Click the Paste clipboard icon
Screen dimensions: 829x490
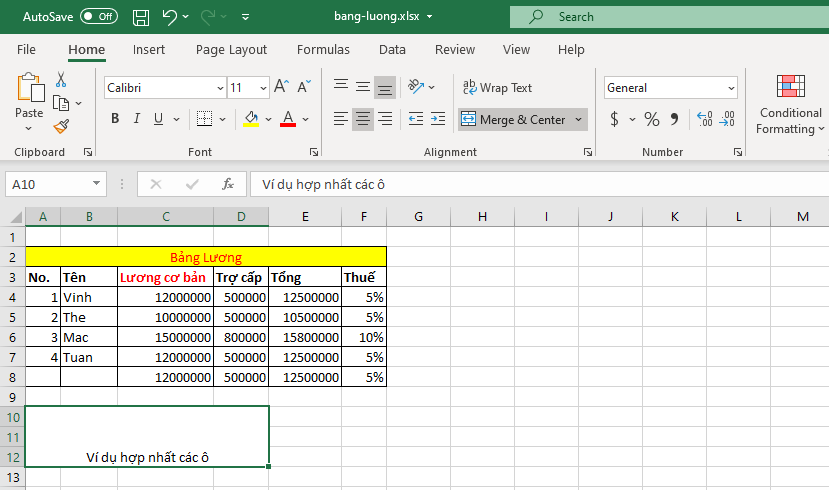tap(29, 88)
